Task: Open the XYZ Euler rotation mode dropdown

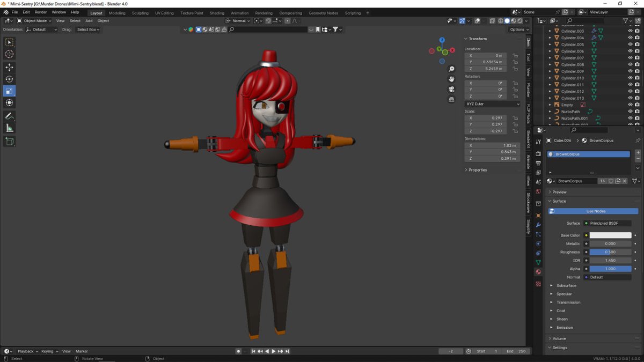Action: pos(492,104)
